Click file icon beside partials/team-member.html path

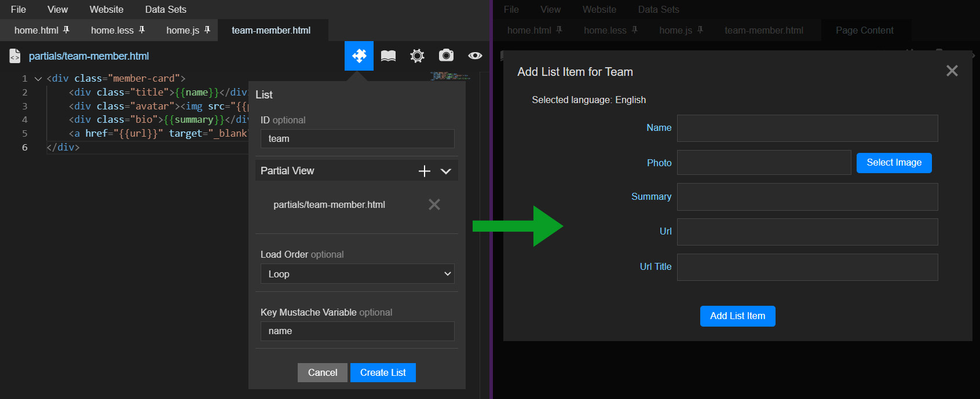[15, 56]
